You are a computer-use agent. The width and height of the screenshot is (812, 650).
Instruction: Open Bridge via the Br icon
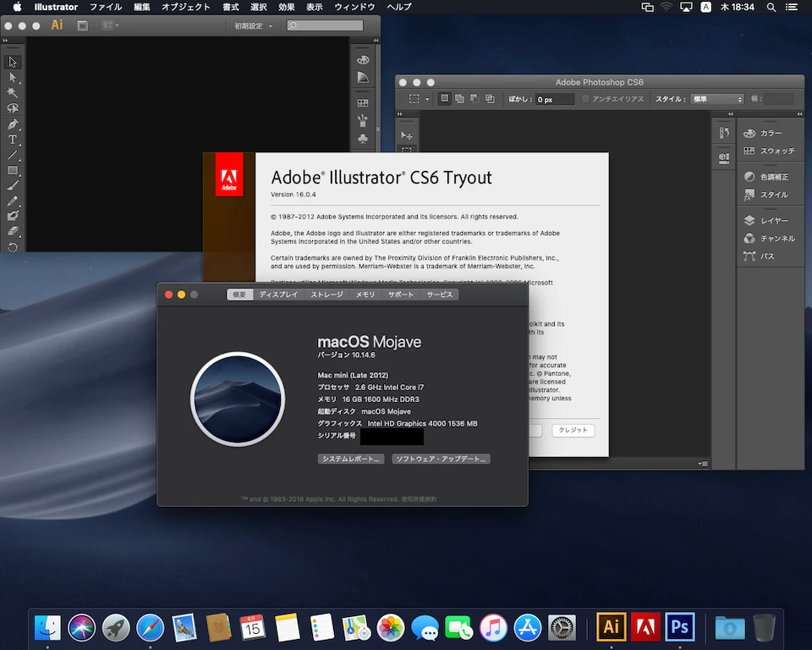pyautogui.click(x=82, y=25)
